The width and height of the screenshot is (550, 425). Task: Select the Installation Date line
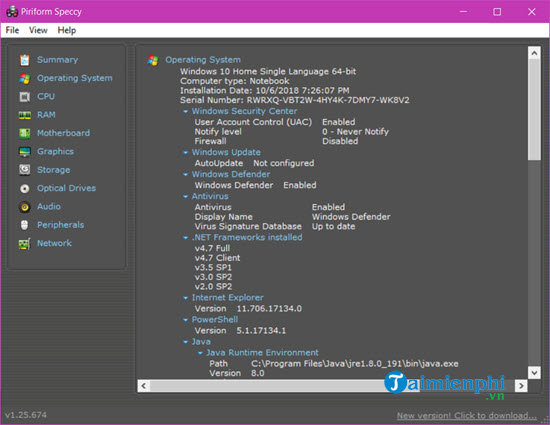pos(264,91)
